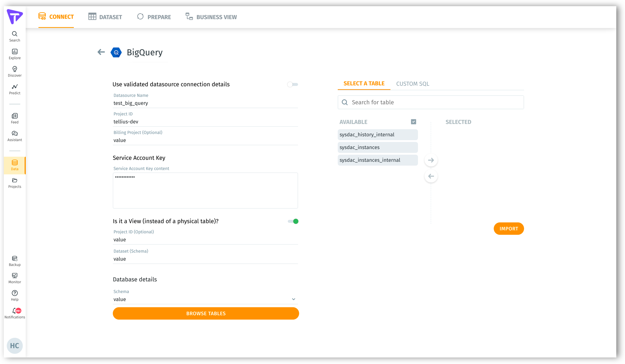
Task: Switch to the Custom SQL tab
Action: click(x=412, y=84)
